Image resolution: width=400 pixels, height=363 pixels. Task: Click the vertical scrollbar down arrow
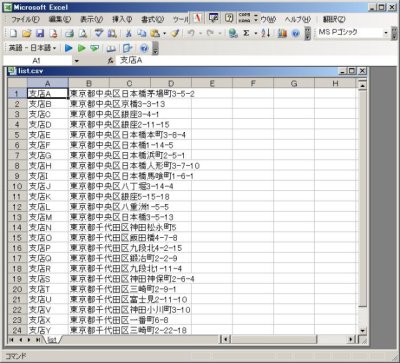[362, 330]
